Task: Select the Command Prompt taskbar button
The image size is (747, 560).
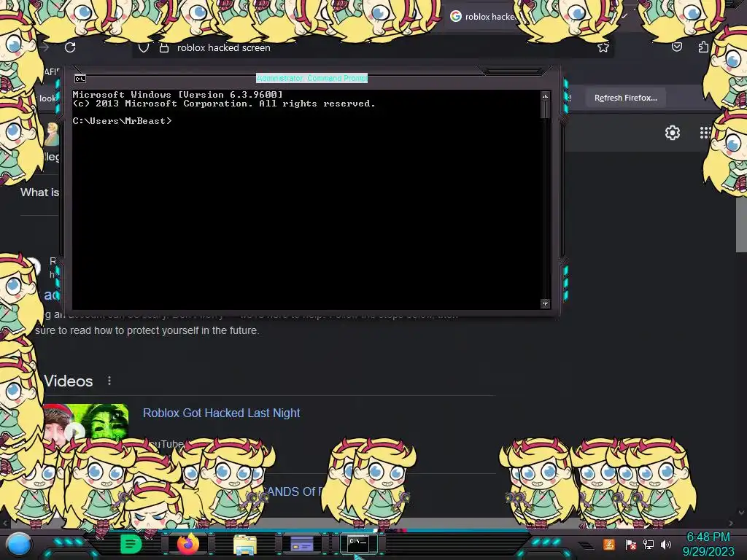Action: (x=358, y=543)
